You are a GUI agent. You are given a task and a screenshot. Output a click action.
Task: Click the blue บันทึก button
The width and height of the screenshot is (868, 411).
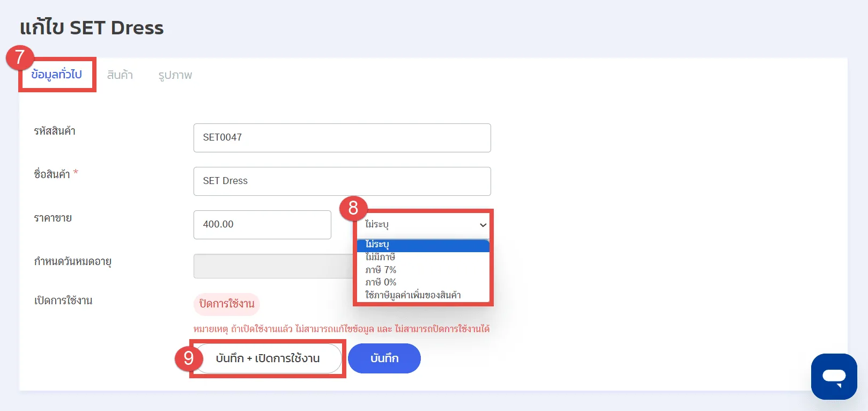384,358
